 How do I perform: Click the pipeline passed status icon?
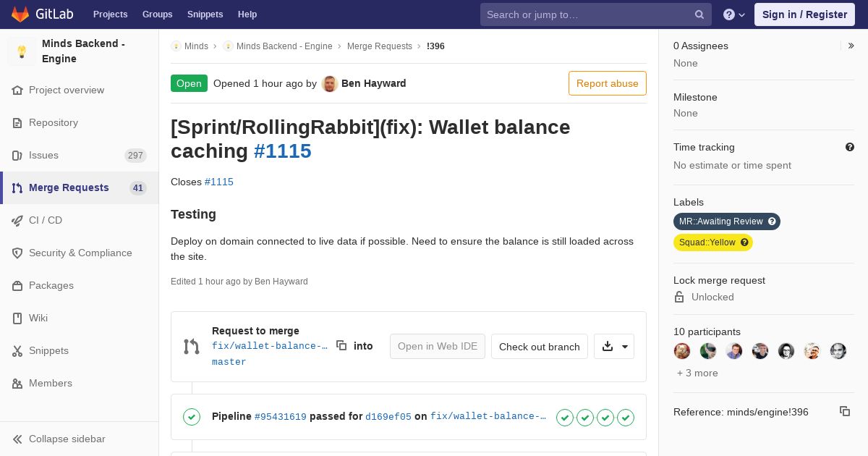point(192,417)
